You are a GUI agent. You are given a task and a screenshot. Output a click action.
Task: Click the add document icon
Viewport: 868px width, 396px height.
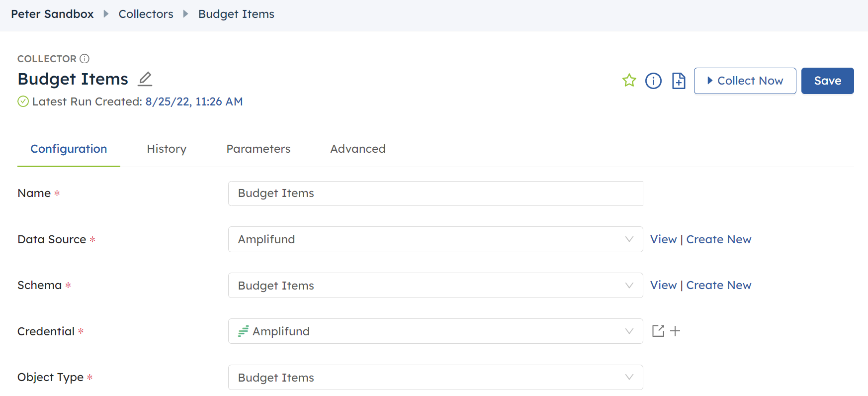click(x=679, y=81)
